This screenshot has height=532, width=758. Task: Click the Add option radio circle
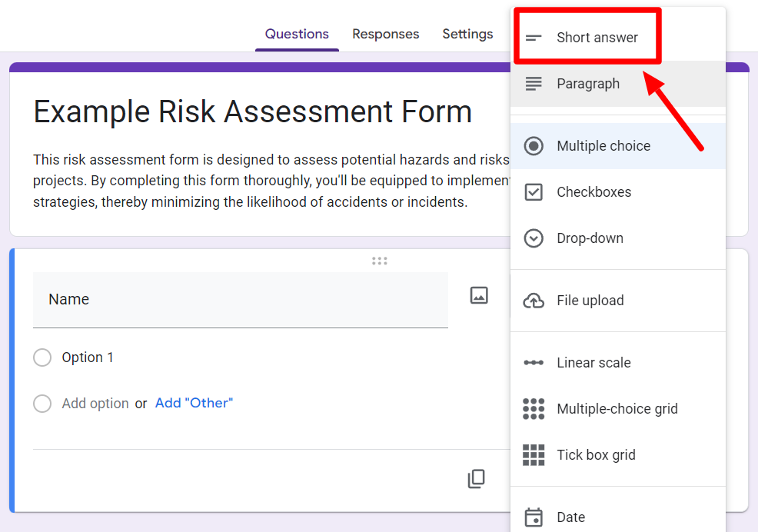42,404
